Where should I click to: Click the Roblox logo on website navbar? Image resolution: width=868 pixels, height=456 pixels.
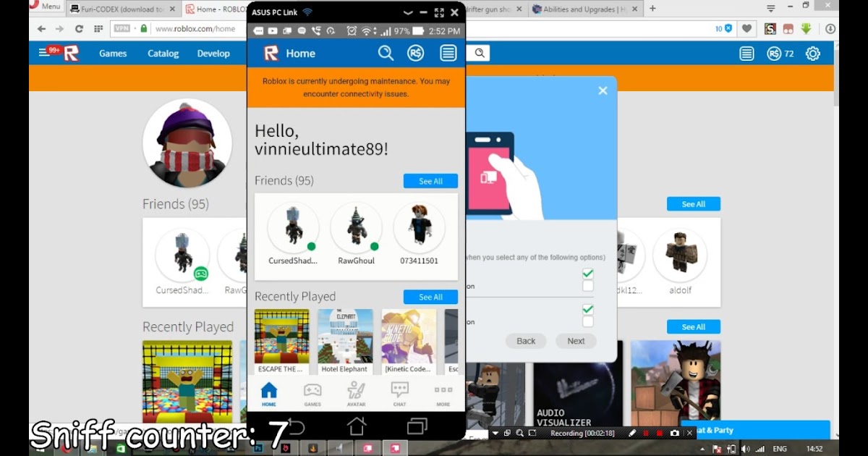click(x=71, y=53)
